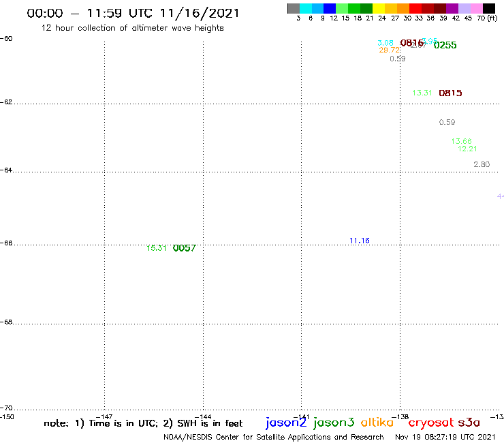Click the blue jason2 satellite legend label

coord(286,423)
